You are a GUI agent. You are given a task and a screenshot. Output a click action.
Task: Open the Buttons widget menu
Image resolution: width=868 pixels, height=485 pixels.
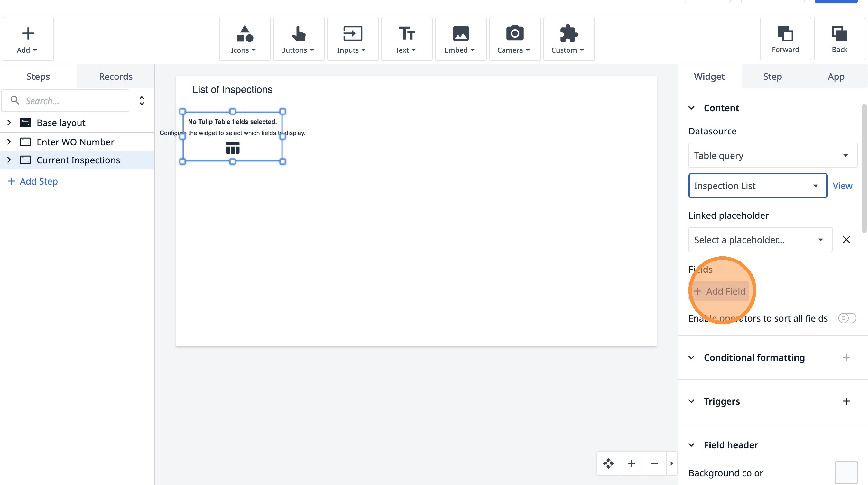pyautogui.click(x=298, y=39)
